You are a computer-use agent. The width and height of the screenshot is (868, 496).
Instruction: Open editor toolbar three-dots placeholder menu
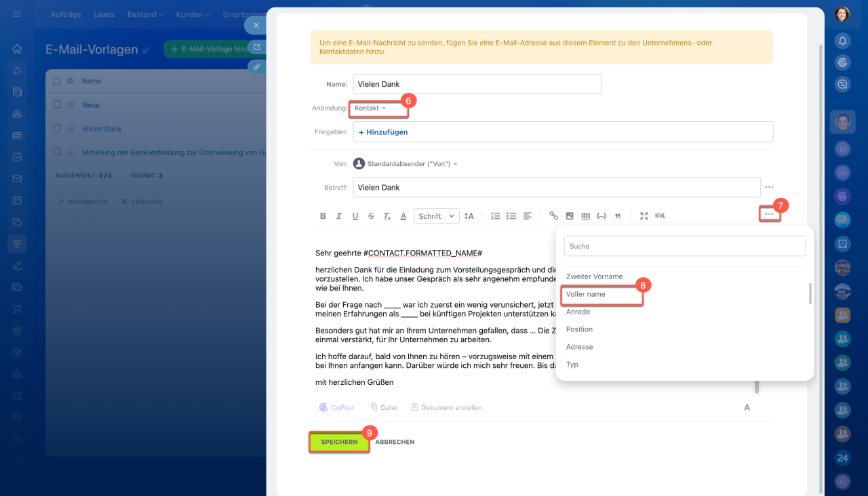[769, 214]
